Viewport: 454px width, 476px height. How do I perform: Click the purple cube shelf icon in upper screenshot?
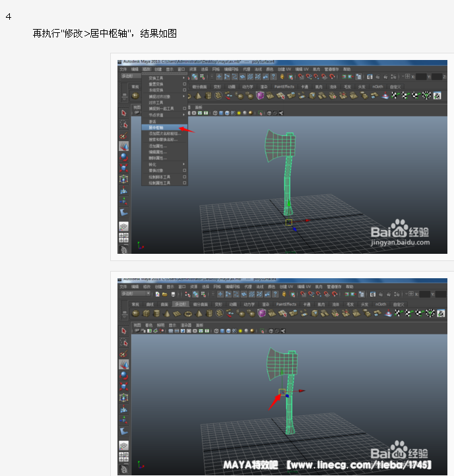[x=260, y=96]
